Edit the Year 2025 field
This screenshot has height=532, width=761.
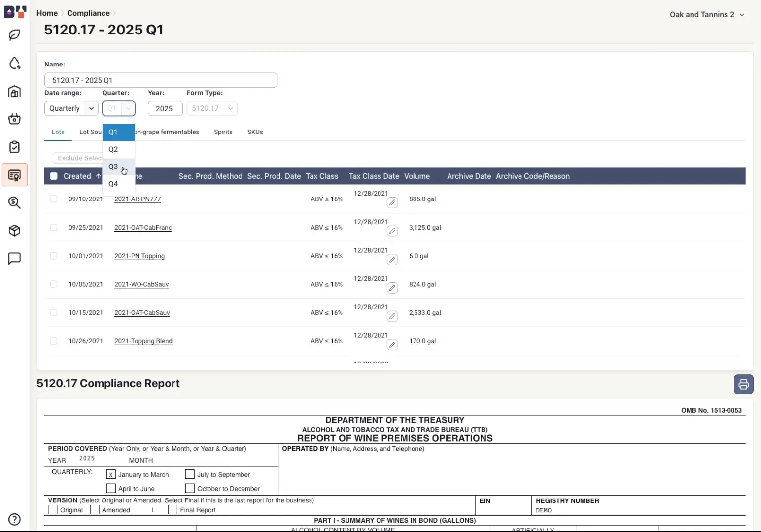(165, 108)
